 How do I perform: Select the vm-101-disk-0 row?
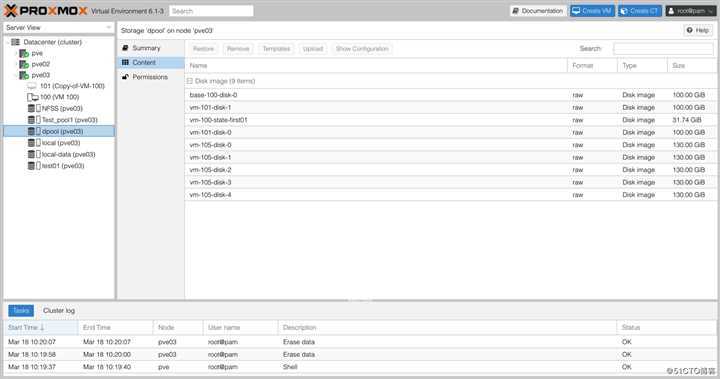tap(451, 132)
